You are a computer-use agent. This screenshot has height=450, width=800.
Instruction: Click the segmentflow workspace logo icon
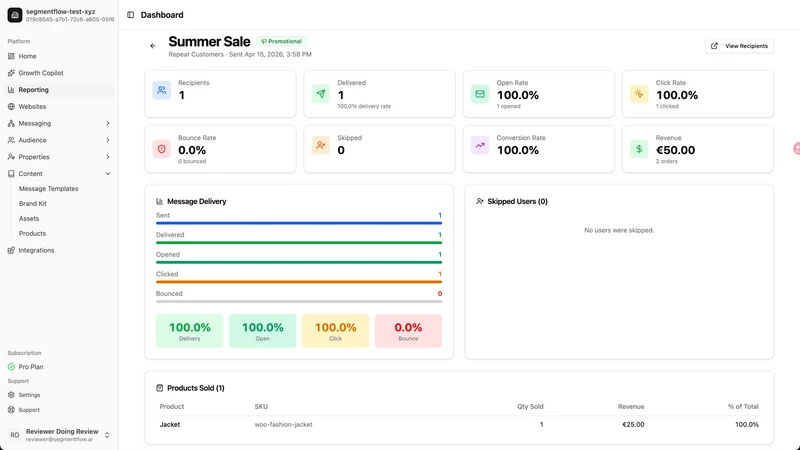pos(15,15)
